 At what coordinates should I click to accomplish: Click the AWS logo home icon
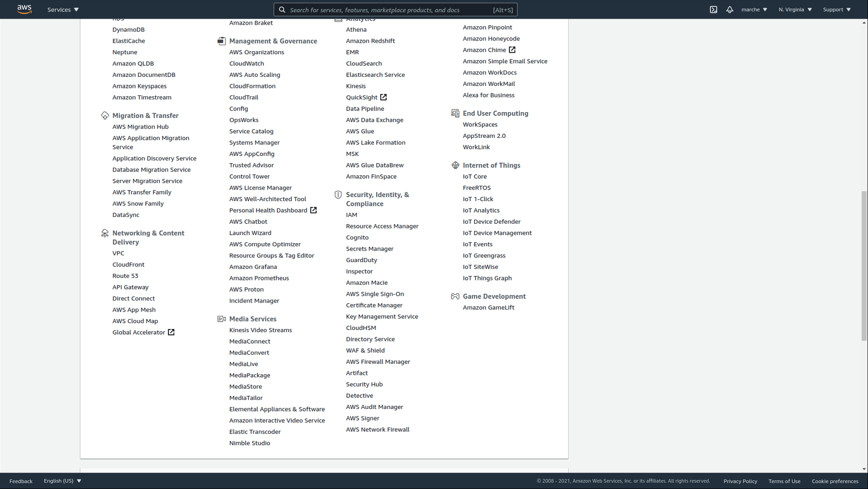tap(24, 9)
